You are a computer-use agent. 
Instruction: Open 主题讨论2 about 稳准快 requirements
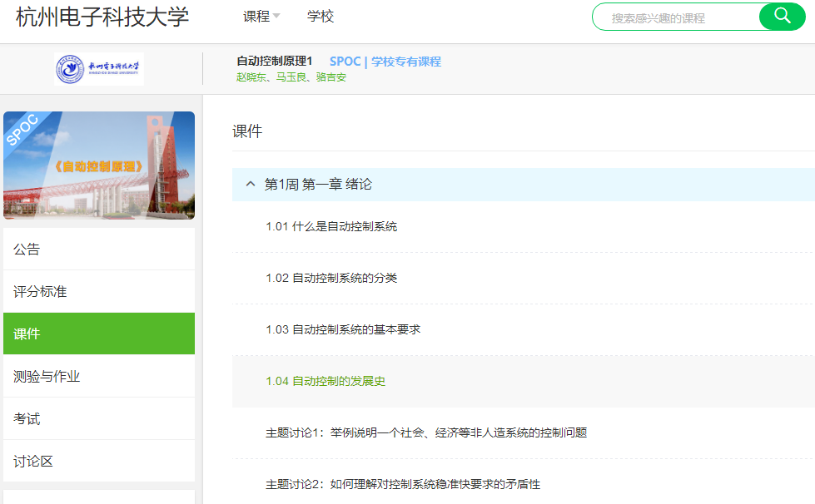tap(403, 484)
